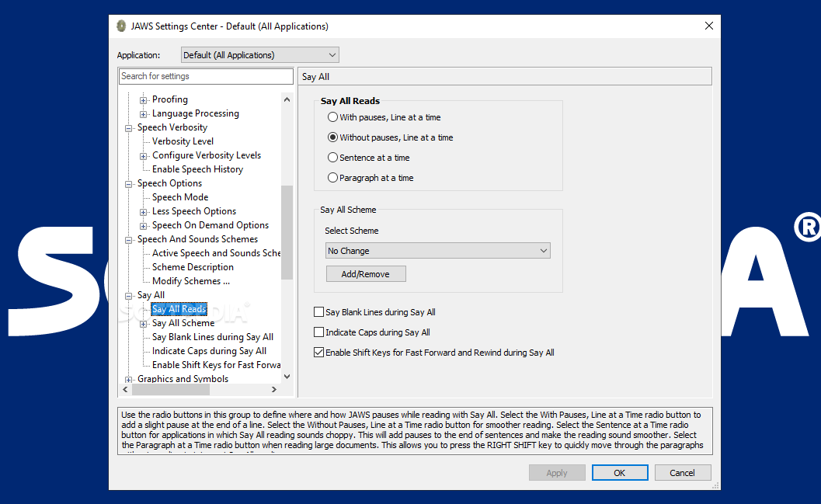Select Verbosity Level in the tree
The width and height of the screenshot is (821, 504).
point(183,141)
